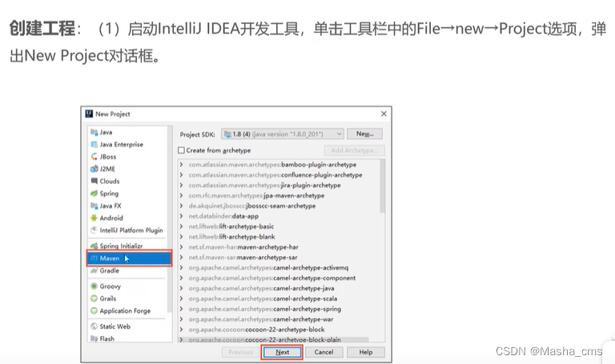Expand net.databinder data-app entry
The image size is (615, 364).
point(181,216)
